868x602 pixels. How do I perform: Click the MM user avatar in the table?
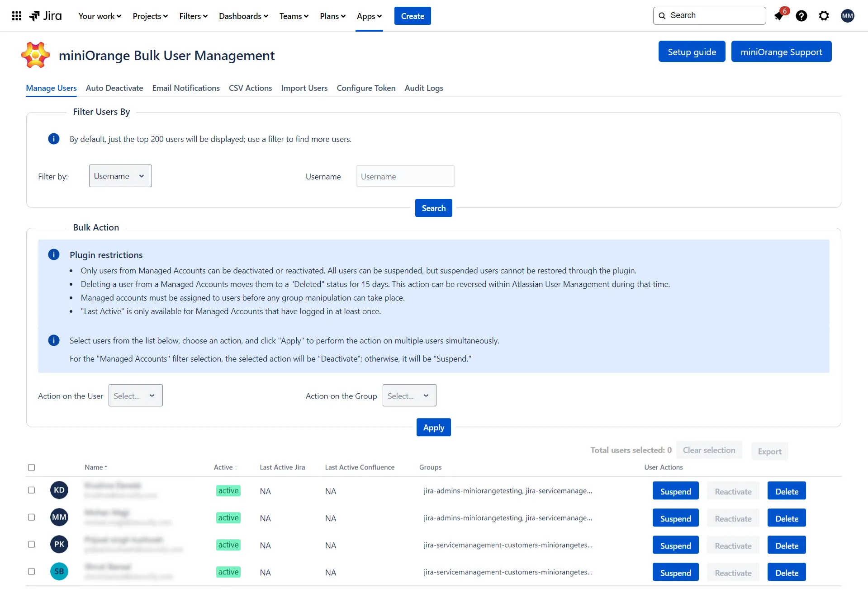tap(59, 517)
